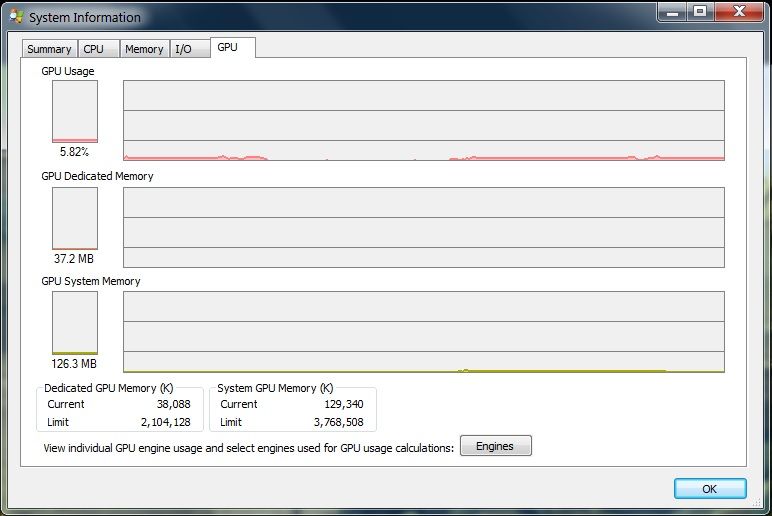Click the GPU Usage level meter
772x516 pixels.
pyautogui.click(x=75, y=112)
